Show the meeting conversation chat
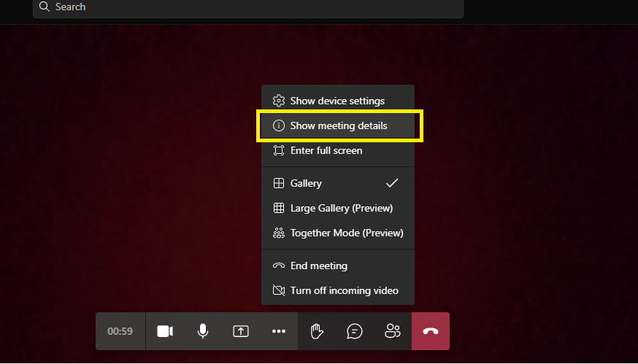The image size is (638, 364). [x=354, y=331]
